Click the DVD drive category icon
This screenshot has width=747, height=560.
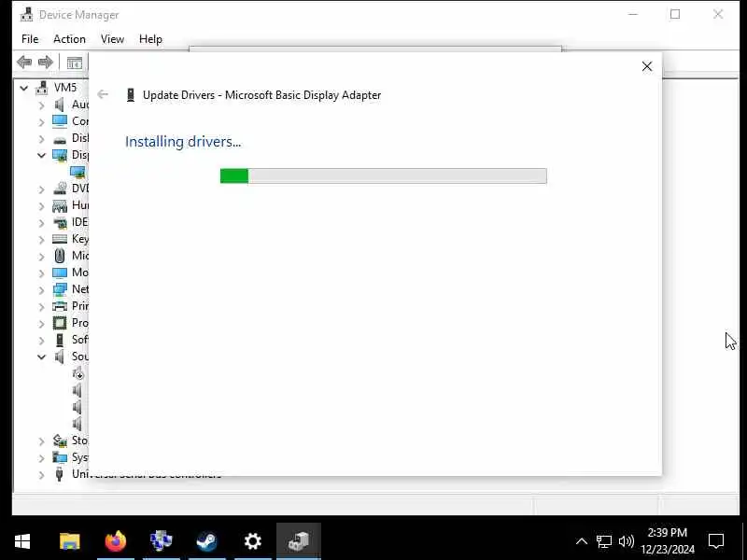coord(60,189)
